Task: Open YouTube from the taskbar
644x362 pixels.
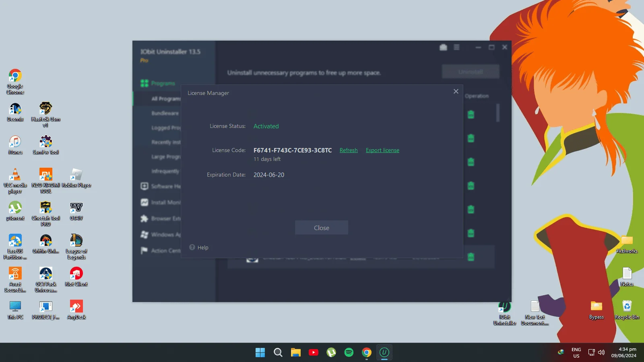Action: click(x=314, y=352)
